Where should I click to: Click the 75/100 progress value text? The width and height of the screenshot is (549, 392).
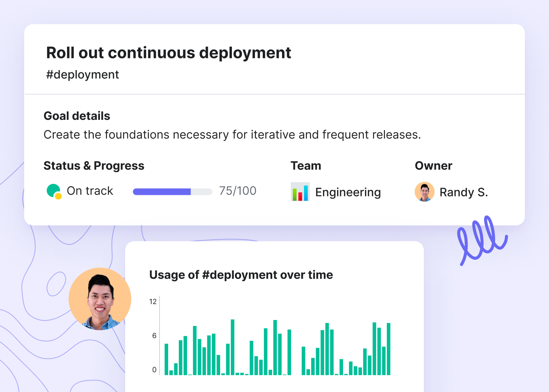click(238, 191)
